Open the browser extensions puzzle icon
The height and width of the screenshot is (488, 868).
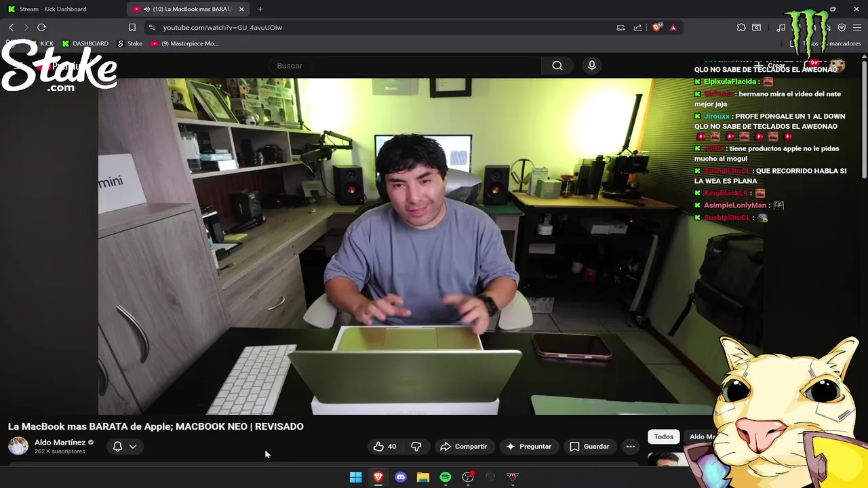(741, 27)
